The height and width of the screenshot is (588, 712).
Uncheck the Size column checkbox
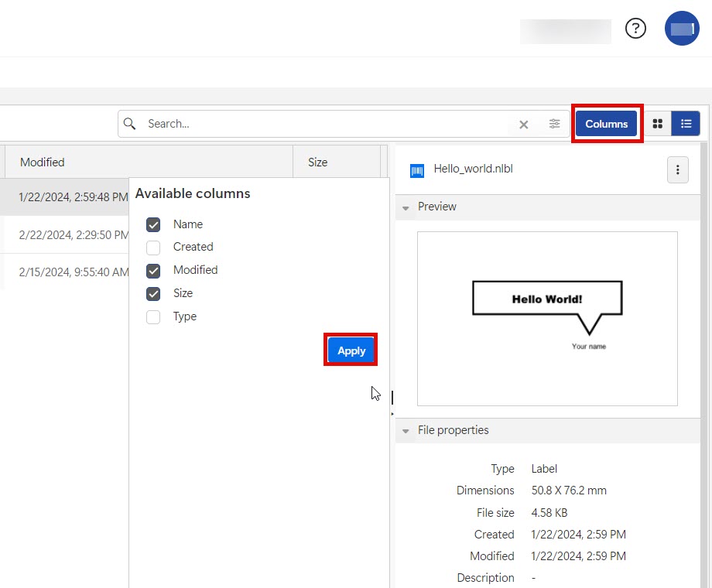153,294
